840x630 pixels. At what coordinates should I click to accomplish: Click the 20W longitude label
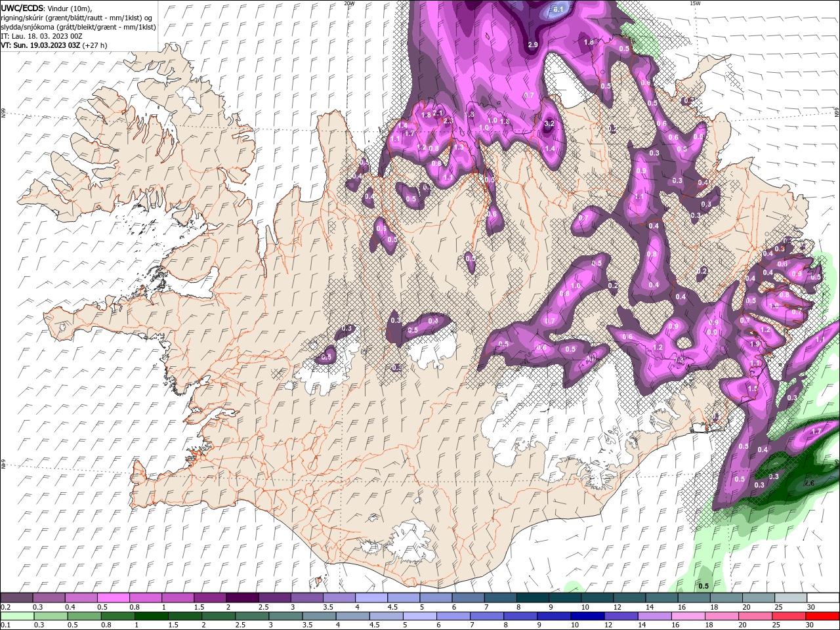tap(349, 3)
